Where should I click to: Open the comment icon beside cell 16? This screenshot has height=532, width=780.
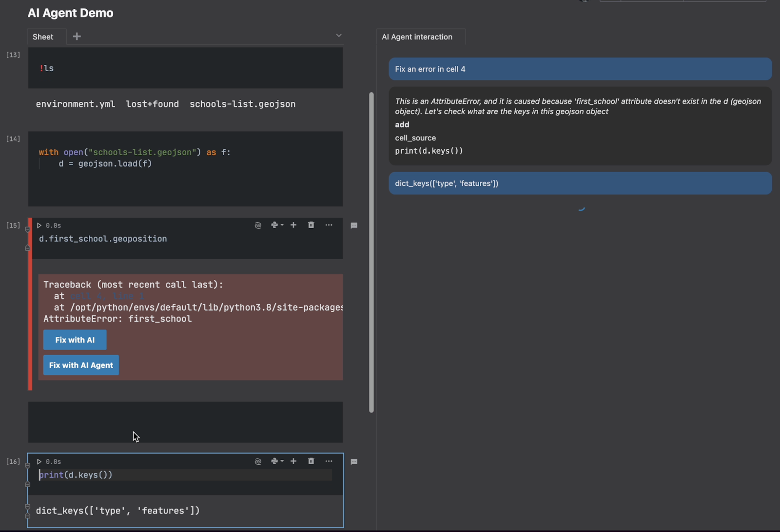click(354, 461)
